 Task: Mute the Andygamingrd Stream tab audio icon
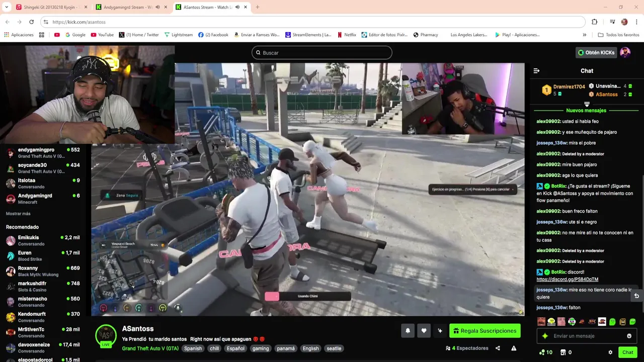click(x=157, y=7)
